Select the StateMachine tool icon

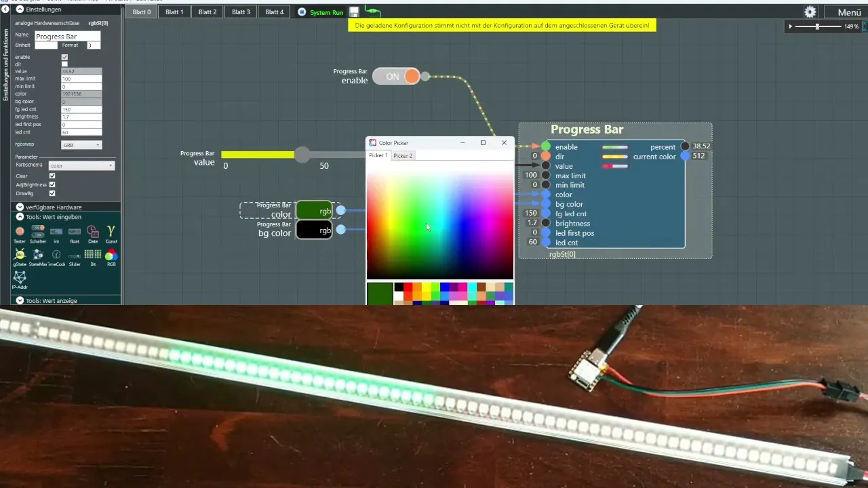pos(38,257)
